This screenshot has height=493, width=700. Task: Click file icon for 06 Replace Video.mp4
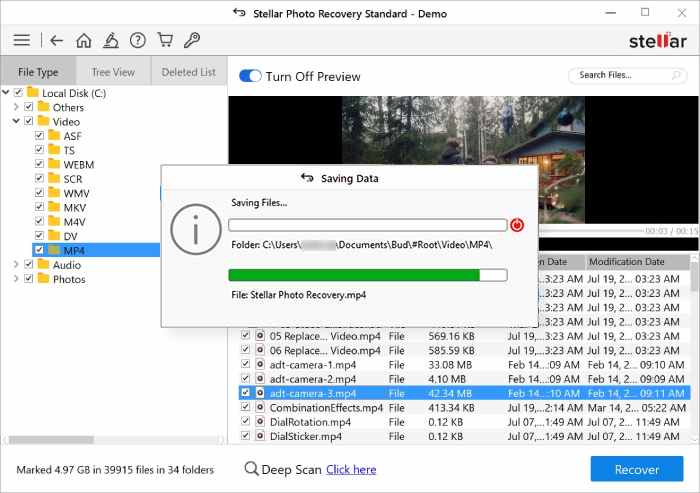(260, 350)
